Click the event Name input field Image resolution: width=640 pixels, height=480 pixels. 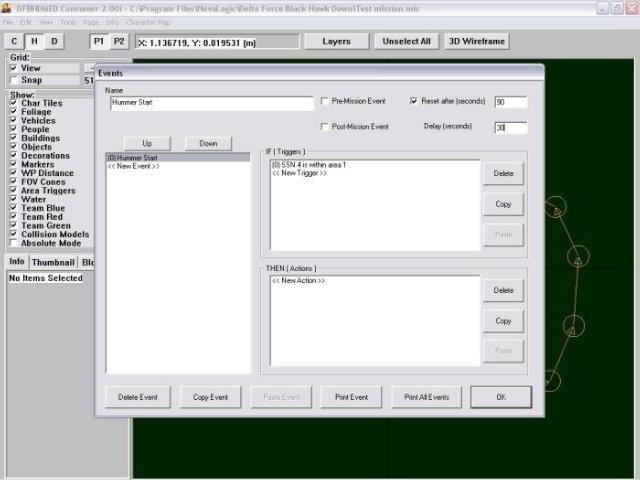tap(210, 103)
